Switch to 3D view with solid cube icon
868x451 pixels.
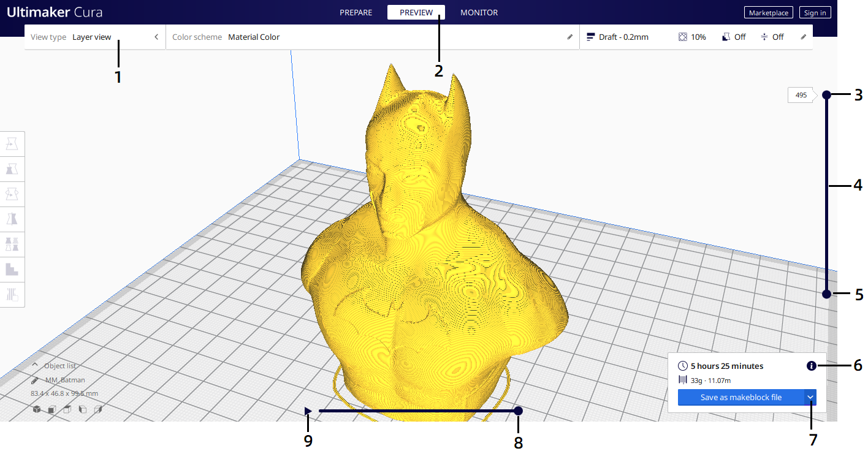[37, 409]
